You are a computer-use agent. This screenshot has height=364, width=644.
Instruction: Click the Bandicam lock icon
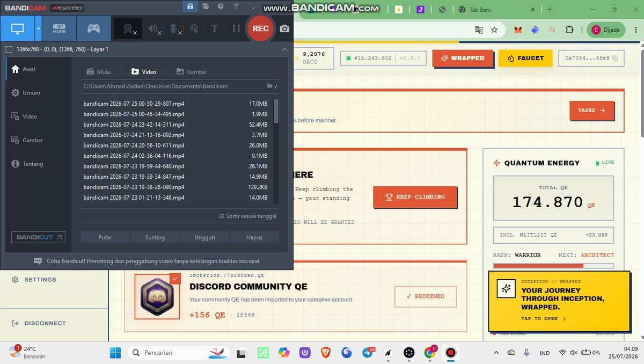(x=190, y=6)
